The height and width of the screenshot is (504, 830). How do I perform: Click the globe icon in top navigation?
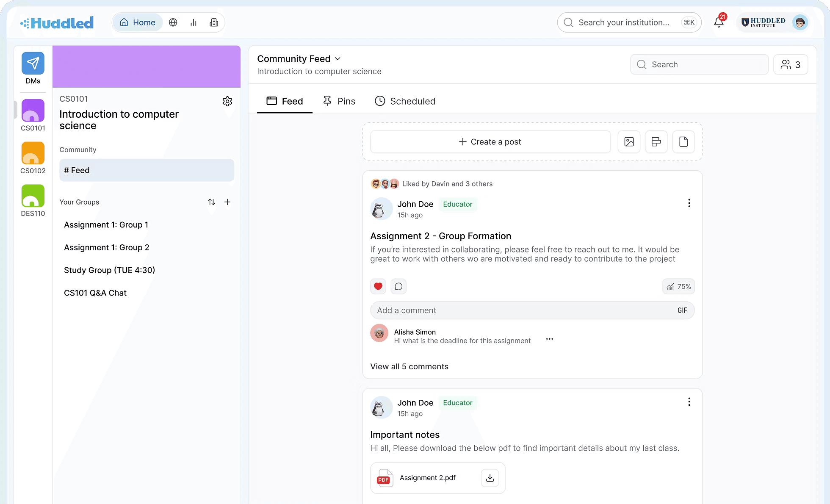pos(173,22)
